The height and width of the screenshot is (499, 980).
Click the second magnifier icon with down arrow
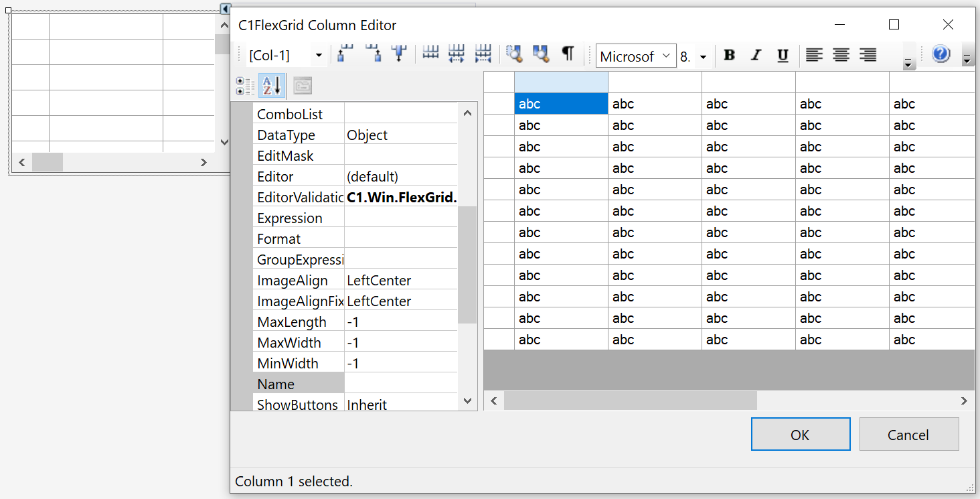[x=540, y=54]
